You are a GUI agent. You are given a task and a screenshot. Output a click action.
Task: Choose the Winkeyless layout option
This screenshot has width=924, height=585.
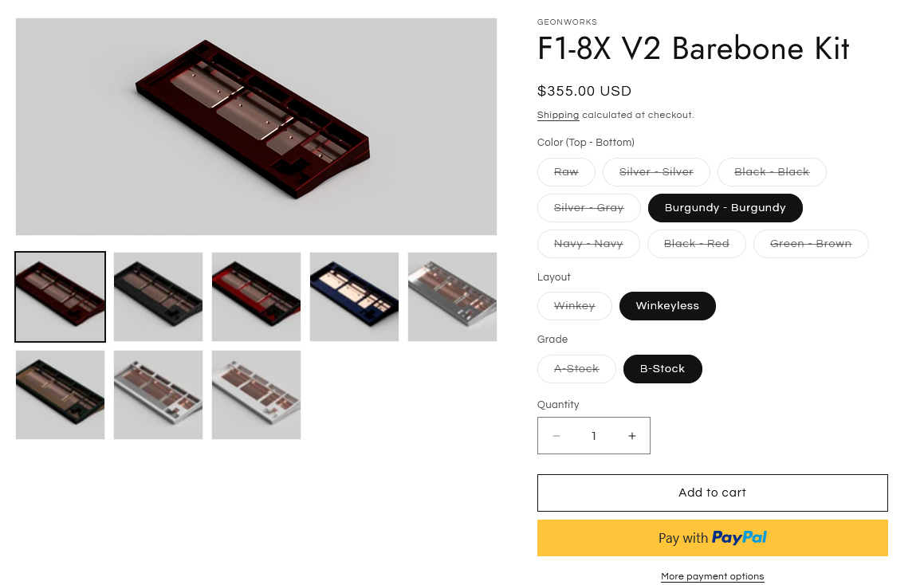[x=667, y=306]
